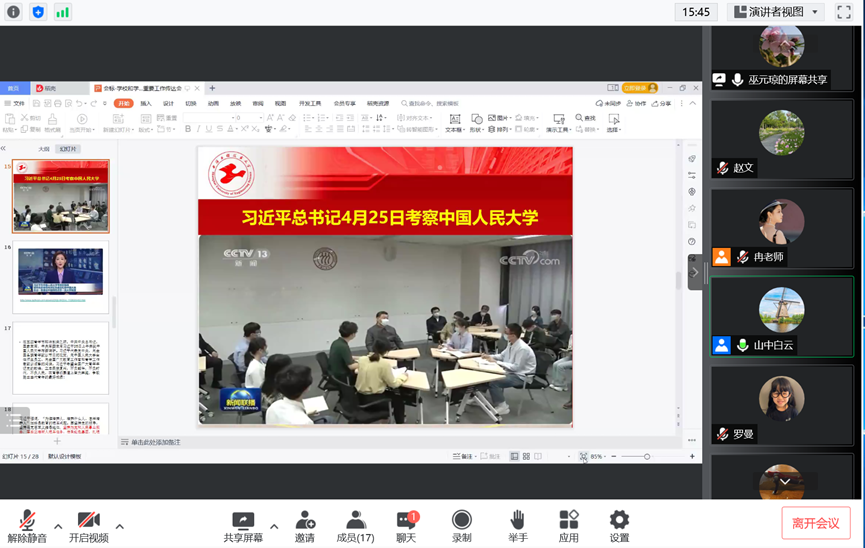This screenshot has height=548, width=865.
Task: Select slide 16 thumbnail with news anchor
Action: [61, 277]
